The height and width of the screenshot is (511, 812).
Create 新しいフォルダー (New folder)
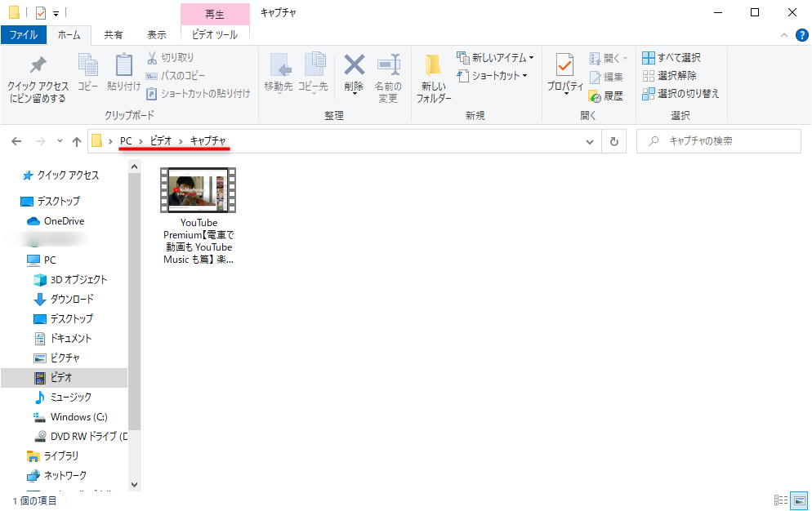click(434, 78)
